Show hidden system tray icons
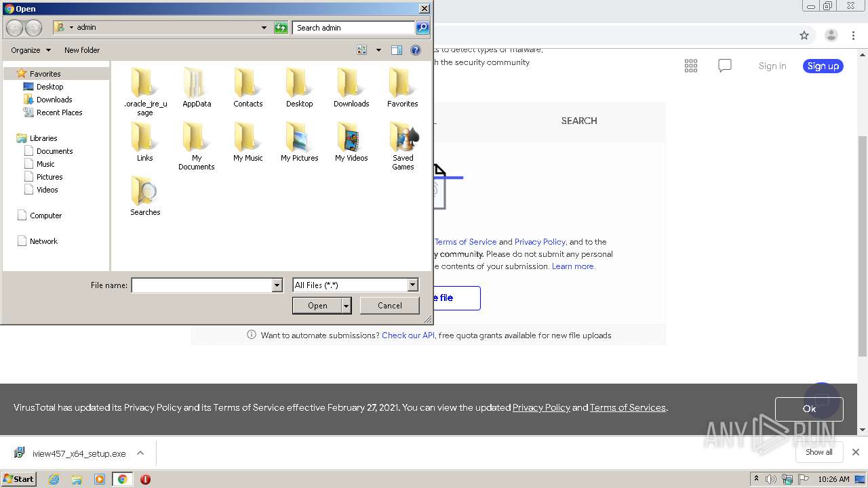Image resolution: width=868 pixels, height=488 pixels. [x=756, y=479]
